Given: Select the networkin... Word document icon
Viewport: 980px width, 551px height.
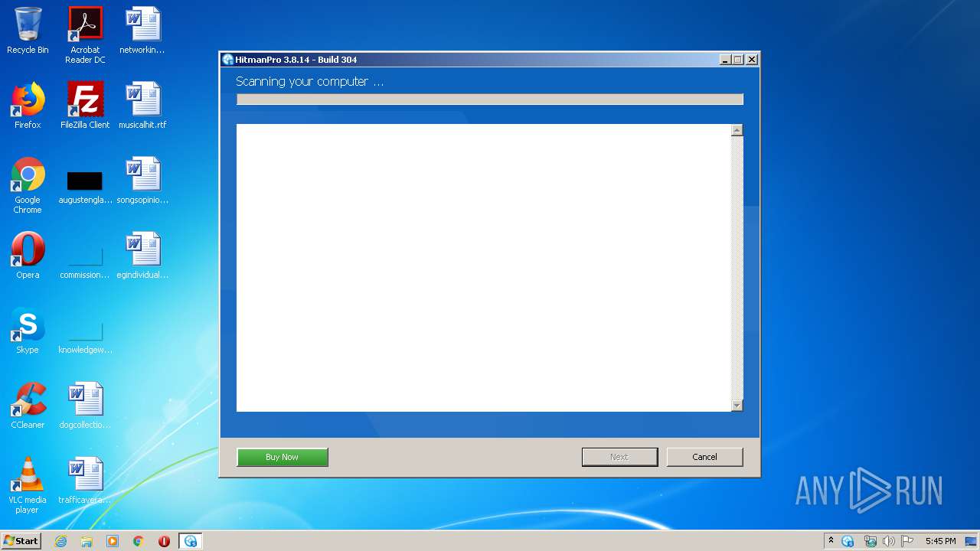Looking at the screenshot, I should (142, 31).
